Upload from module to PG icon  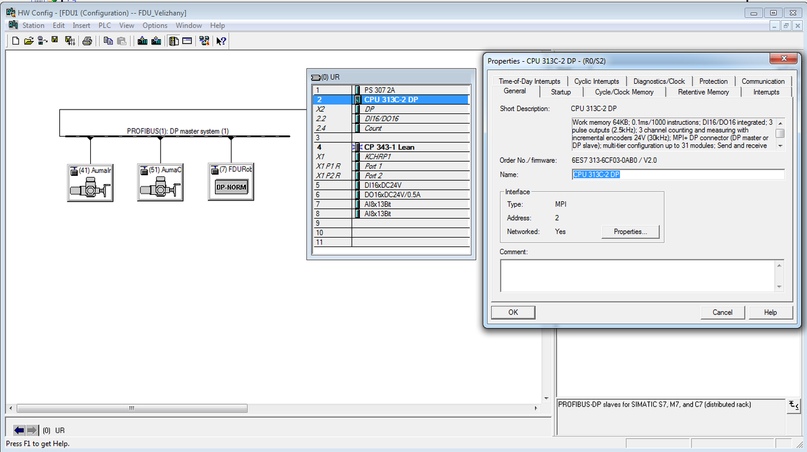pos(156,41)
